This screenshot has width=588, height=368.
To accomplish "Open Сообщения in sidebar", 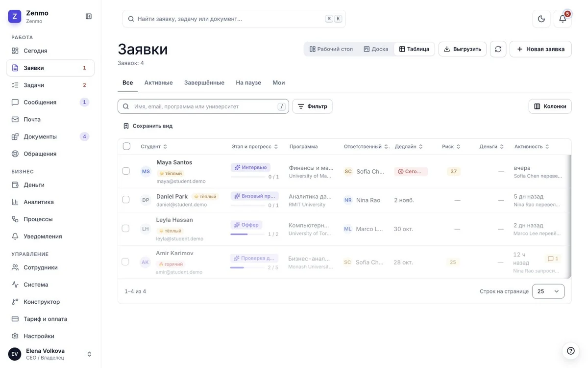I will 50,102.
